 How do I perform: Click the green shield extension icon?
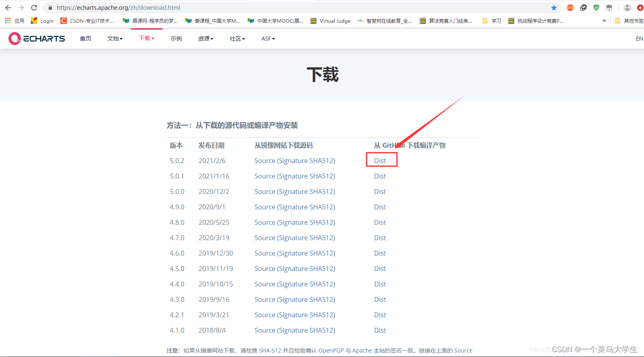596,8
